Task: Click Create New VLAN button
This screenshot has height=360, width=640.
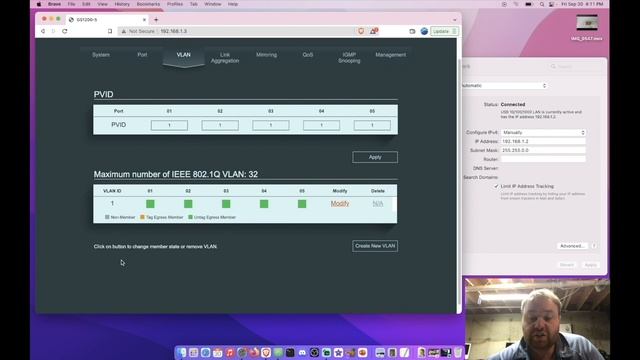Action: (x=375, y=246)
